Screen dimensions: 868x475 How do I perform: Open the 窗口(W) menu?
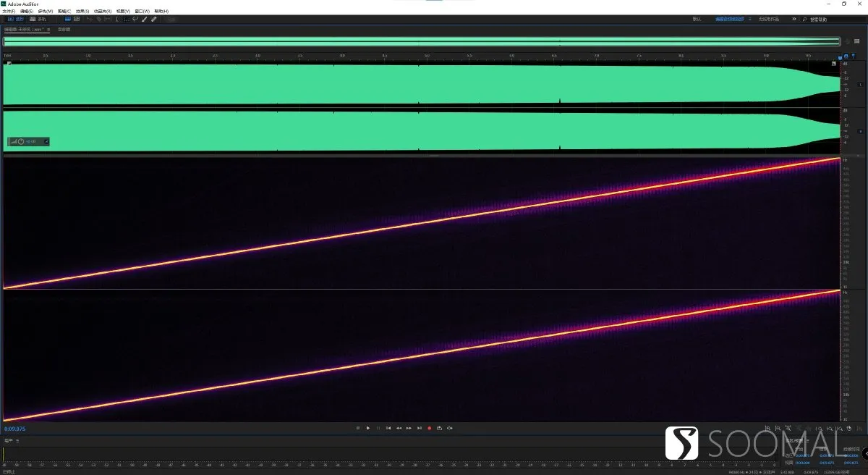tap(142, 12)
